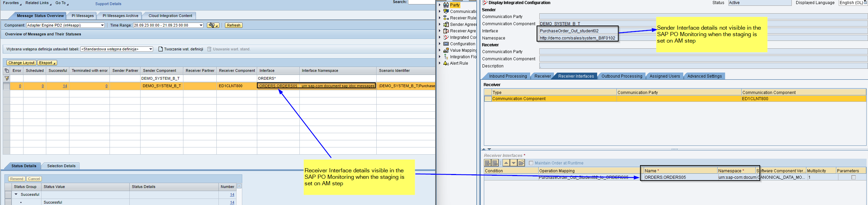The width and height of the screenshot is (868, 205).
Task: Select the Communication Component receiver row selector
Action: [x=488, y=99]
